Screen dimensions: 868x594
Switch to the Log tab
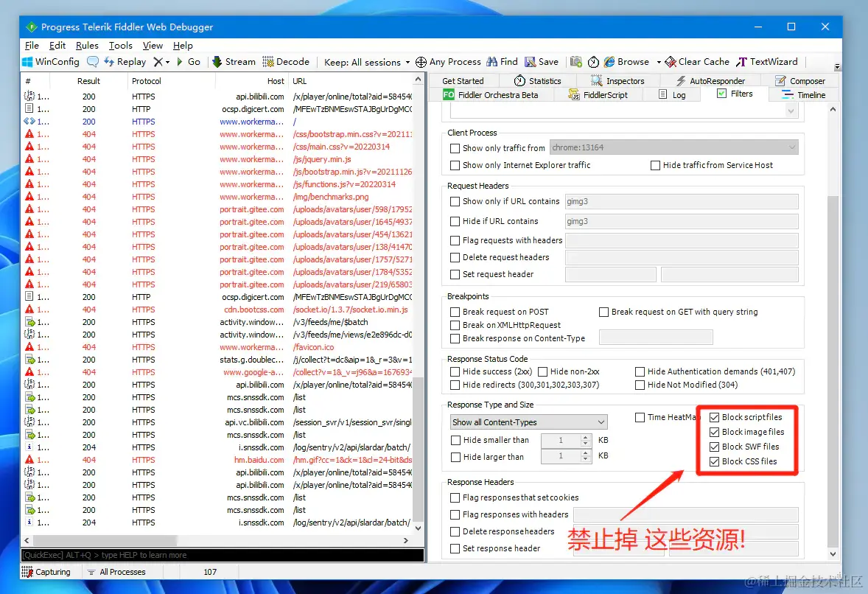[x=672, y=94]
